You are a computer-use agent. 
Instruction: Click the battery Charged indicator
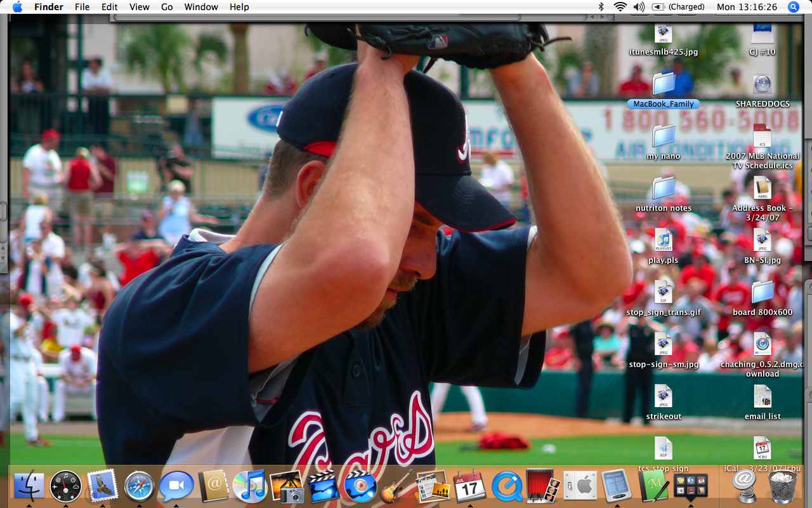click(x=678, y=7)
